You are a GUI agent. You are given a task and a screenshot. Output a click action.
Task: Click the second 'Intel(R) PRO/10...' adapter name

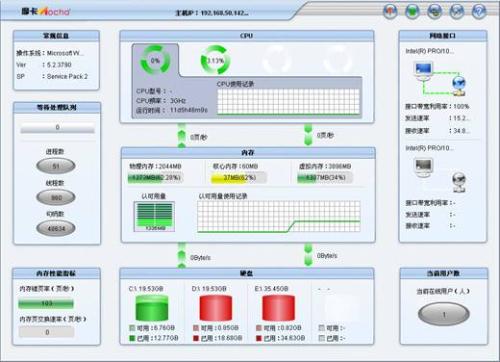(429, 148)
